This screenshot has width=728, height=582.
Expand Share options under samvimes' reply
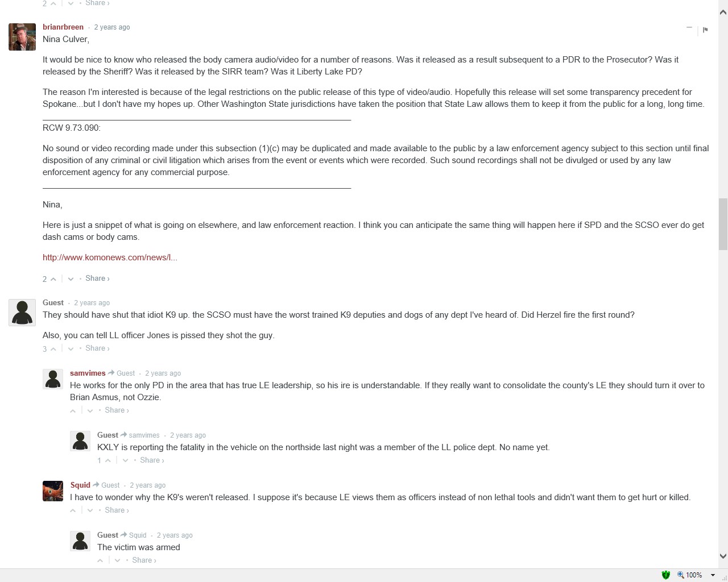pyautogui.click(x=117, y=410)
